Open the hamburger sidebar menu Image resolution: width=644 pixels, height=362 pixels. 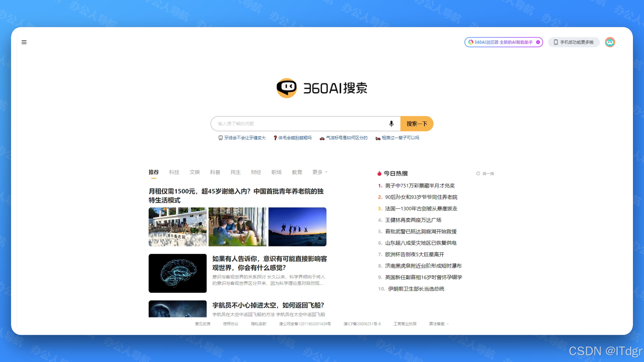pyautogui.click(x=24, y=42)
